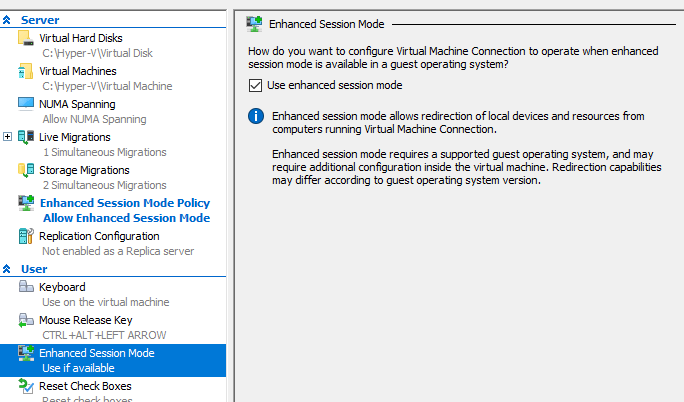Click the Virtual Hard Disks folder icon
Screen dimensions: 684x402
[x=26, y=38]
